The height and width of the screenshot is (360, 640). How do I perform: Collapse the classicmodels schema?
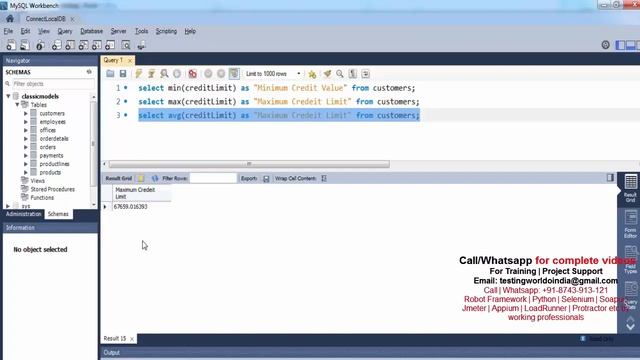pos(8,96)
